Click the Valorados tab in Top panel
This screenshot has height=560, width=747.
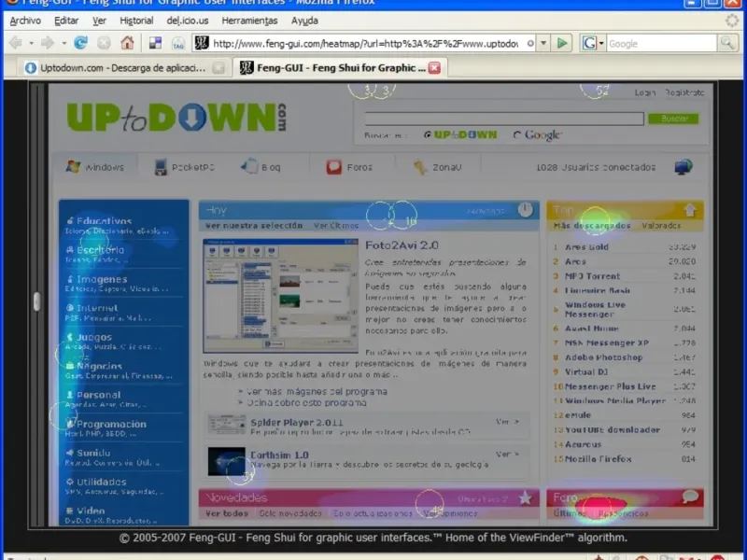pos(661,226)
